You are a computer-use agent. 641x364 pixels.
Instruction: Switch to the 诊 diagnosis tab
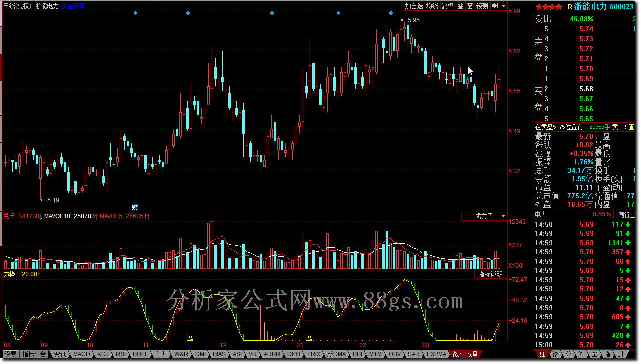coord(555,354)
